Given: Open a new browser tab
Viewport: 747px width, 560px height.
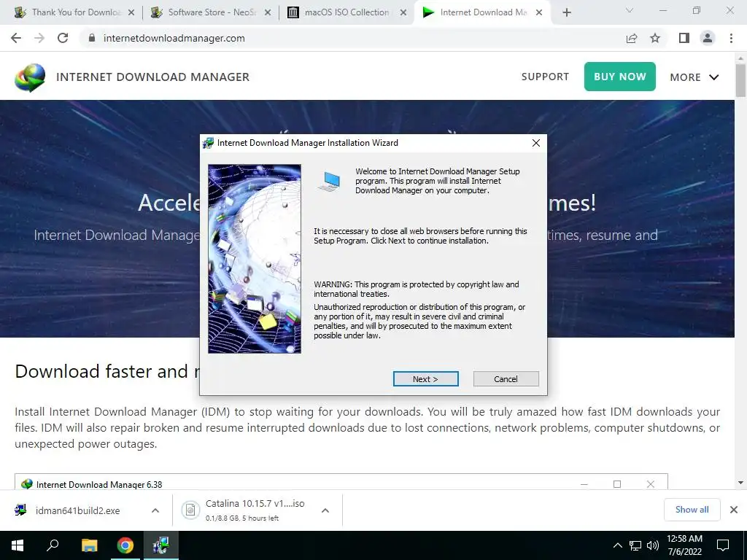Looking at the screenshot, I should pos(566,12).
